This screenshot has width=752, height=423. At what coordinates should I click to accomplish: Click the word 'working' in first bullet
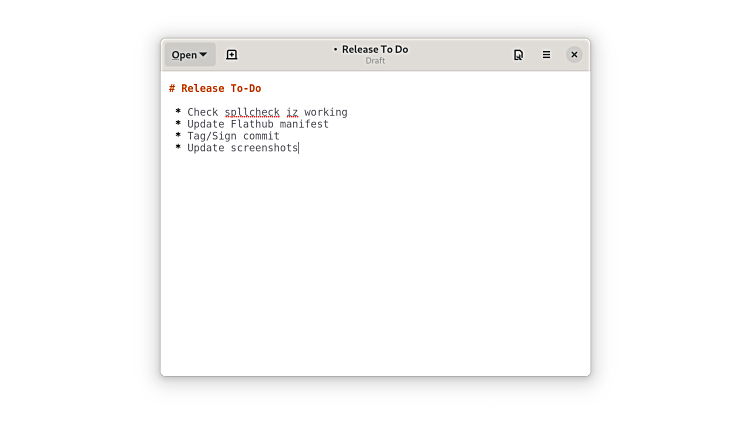(x=326, y=112)
